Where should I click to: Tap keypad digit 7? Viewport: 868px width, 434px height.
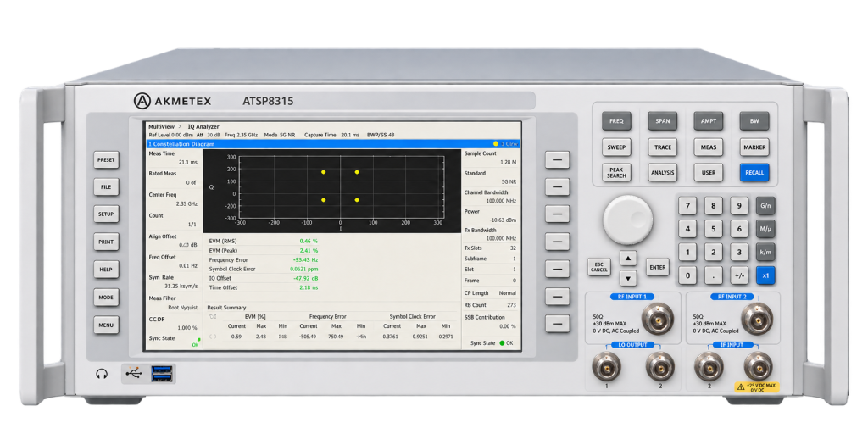687,206
